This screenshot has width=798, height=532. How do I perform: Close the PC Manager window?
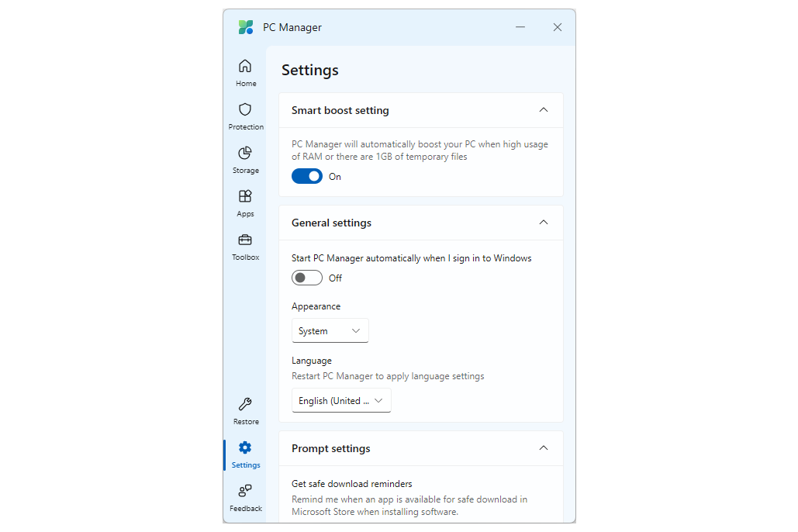point(558,27)
